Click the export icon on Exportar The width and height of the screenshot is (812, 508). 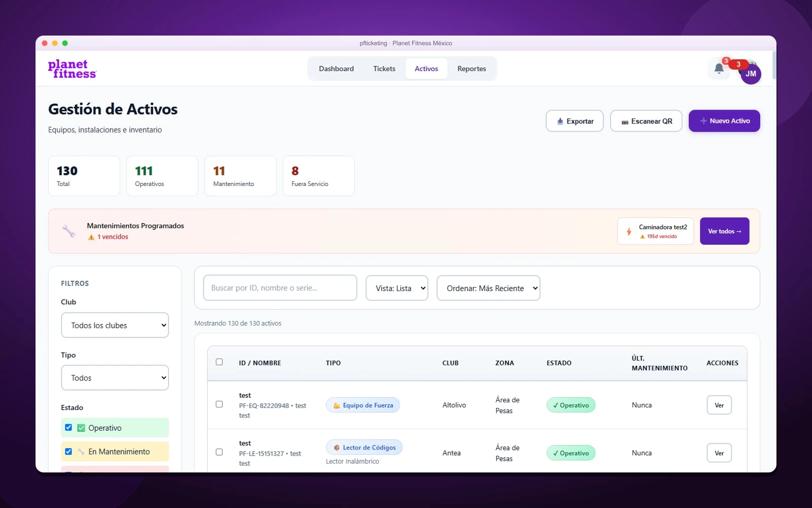click(560, 121)
